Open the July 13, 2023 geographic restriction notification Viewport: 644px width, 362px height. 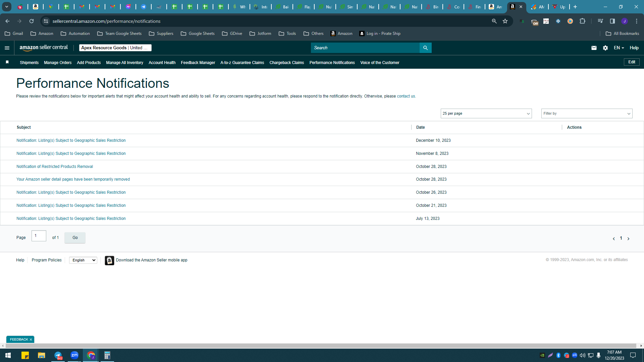(71, 219)
